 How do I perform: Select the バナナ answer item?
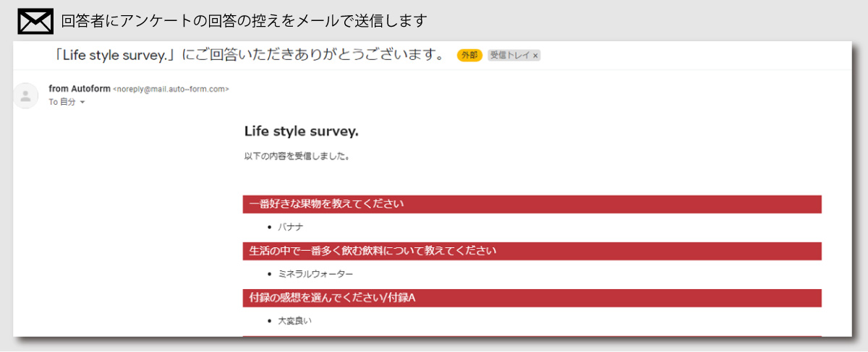coord(291,227)
